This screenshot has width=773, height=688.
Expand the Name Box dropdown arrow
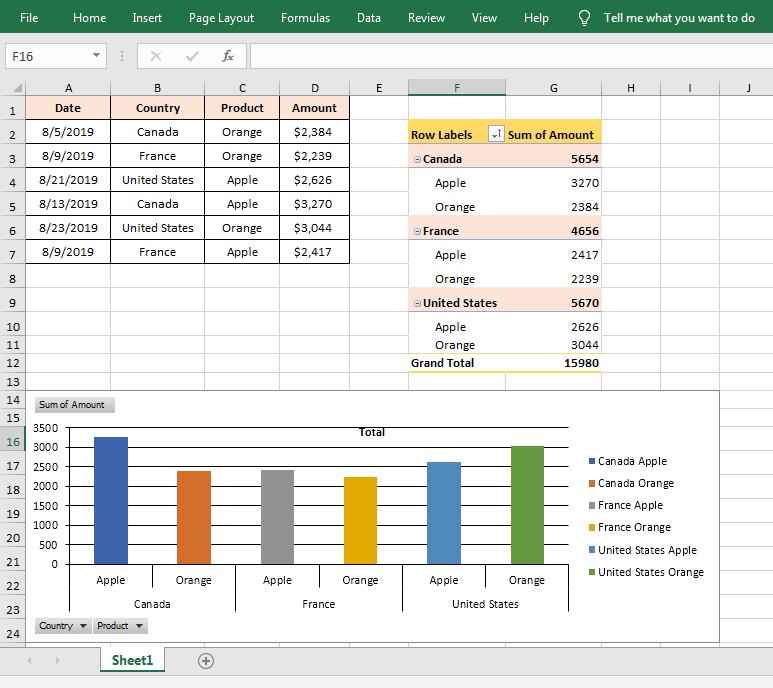(x=97, y=55)
